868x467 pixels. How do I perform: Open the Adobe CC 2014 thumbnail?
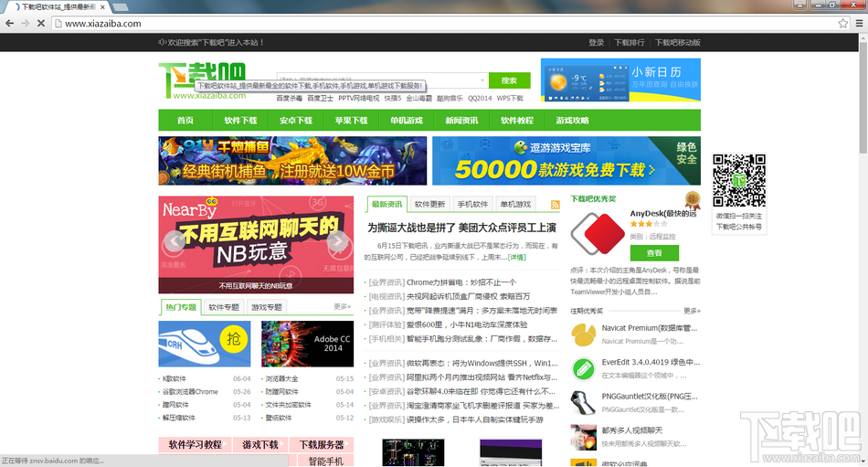[307, 344]
